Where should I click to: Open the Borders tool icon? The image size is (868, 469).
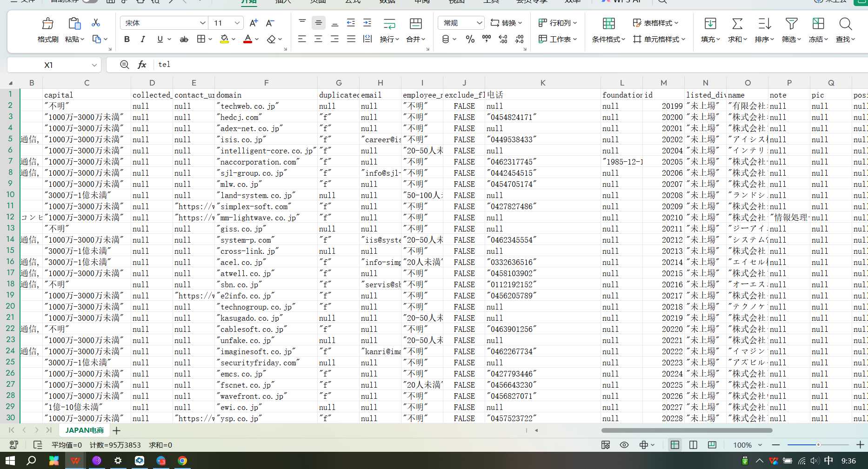pyautogui.click(x=201, y=39)
